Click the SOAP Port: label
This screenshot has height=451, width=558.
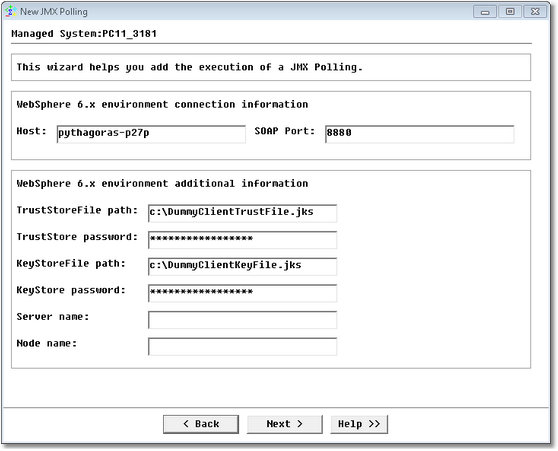point(285,131)
